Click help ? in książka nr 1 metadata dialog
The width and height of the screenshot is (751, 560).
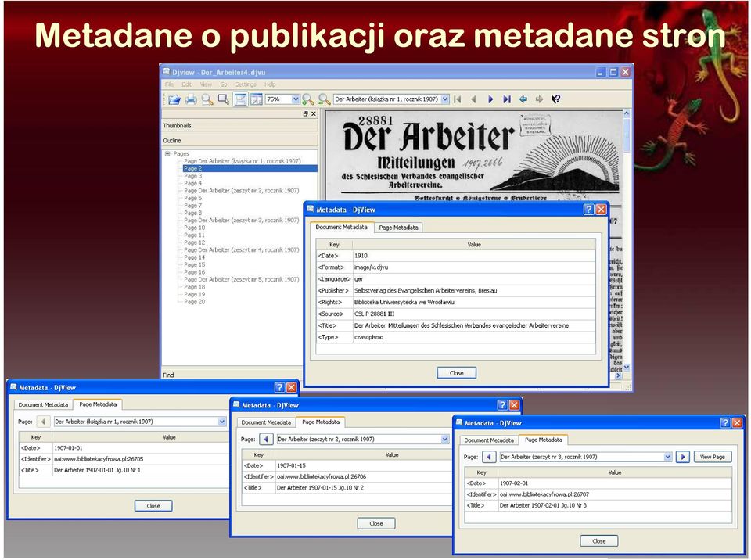point(279,387)
